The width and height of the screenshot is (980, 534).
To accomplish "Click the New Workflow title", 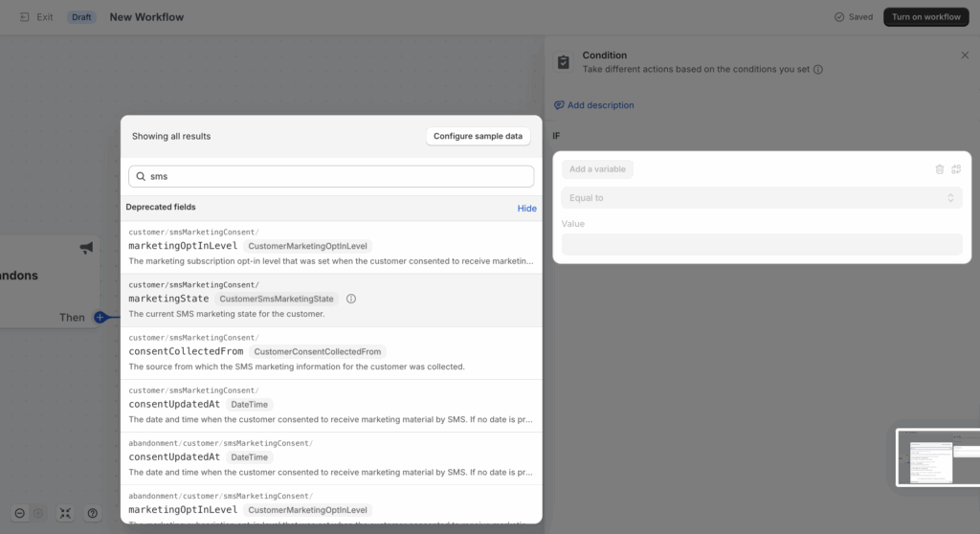I will coord(146,17).
